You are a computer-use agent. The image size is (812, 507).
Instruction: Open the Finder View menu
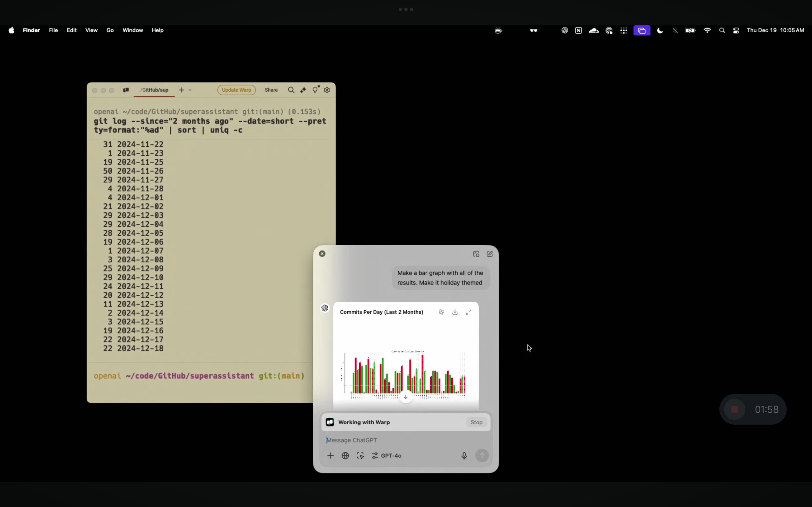91,30
